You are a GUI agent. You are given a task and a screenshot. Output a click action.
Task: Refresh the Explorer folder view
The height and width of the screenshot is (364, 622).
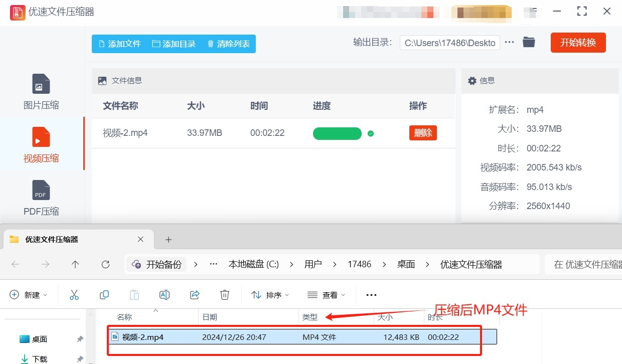(x=105, y=264)
